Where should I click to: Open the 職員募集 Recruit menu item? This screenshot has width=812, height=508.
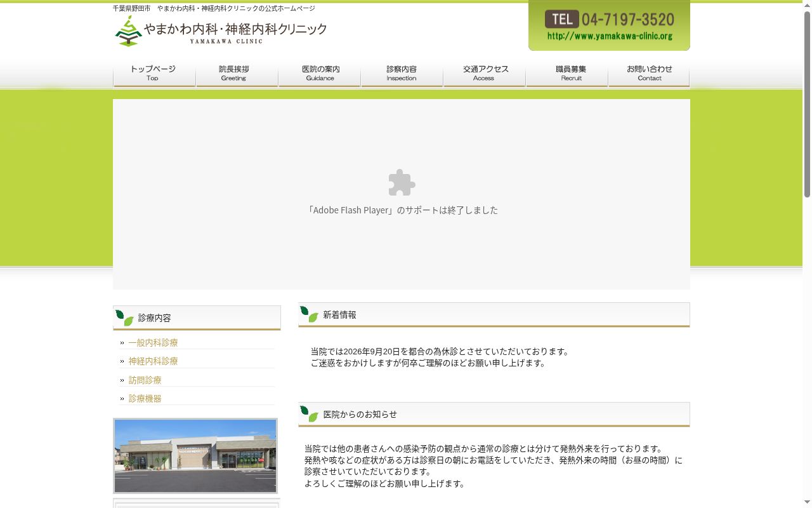tap(566, 74)
